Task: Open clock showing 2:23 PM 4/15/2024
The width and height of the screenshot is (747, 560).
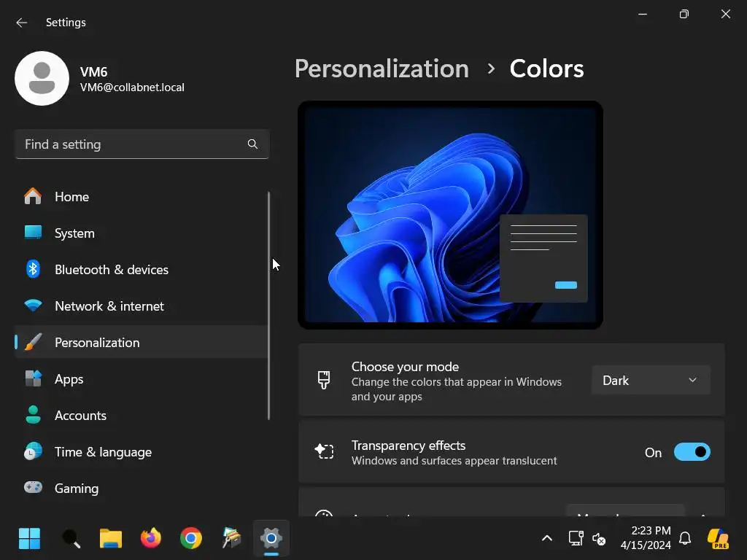Action: 646,538
